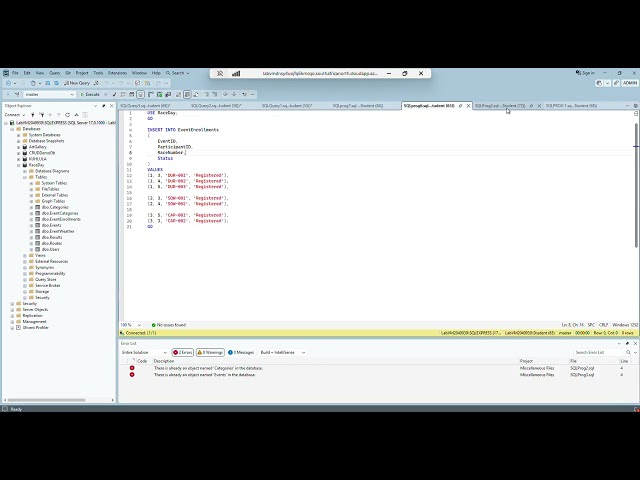Expand the ArtGallery database node
640x480 pixels.
[x=18, y=147]
